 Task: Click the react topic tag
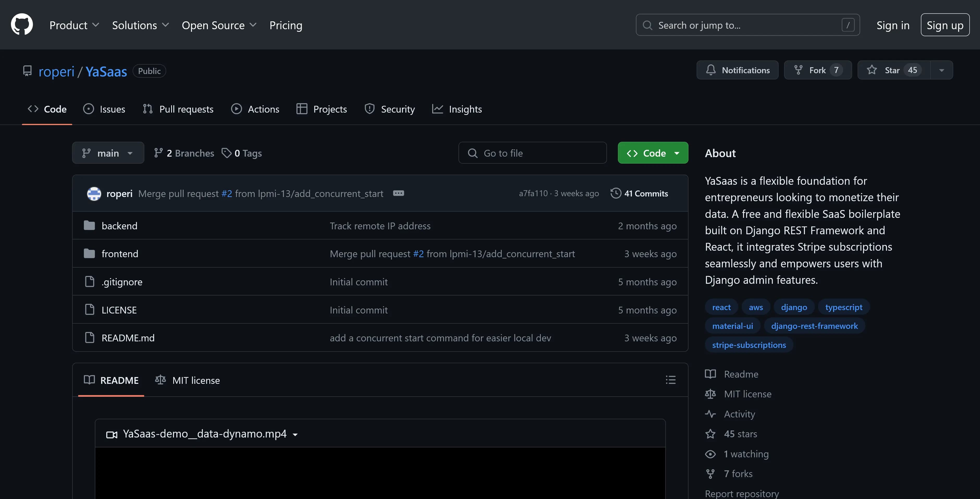pyautogui.click(x=721, y=307)
